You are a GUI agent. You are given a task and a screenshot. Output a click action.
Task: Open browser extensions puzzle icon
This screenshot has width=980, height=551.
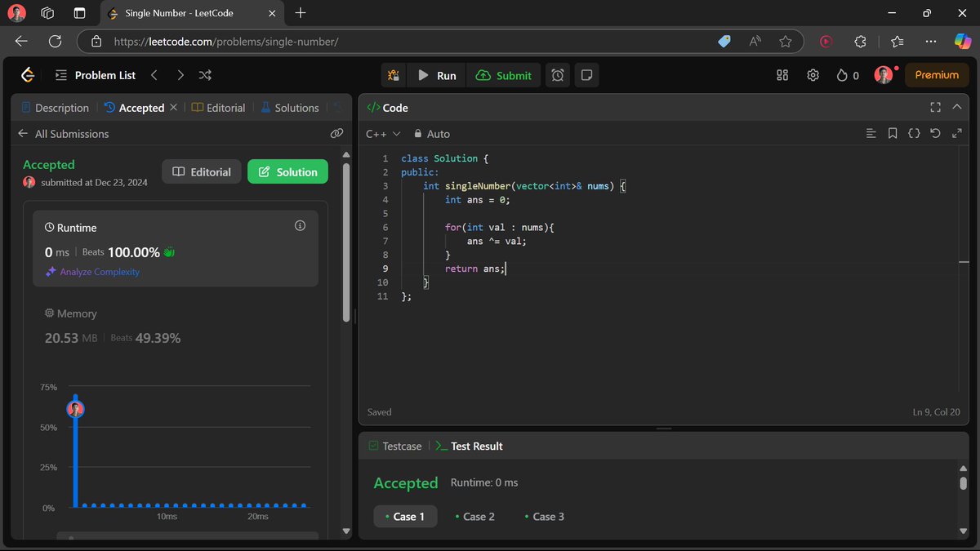[860, 41]
